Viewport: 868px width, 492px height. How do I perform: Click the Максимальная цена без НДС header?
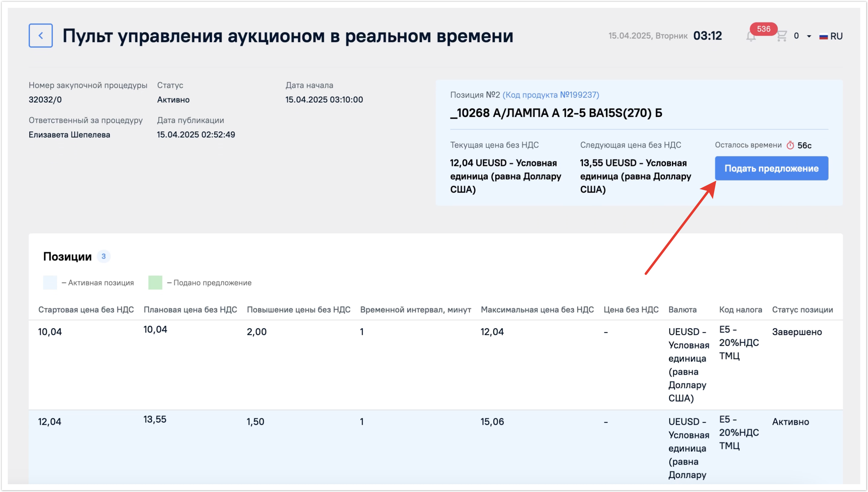[x=537, y=310]
